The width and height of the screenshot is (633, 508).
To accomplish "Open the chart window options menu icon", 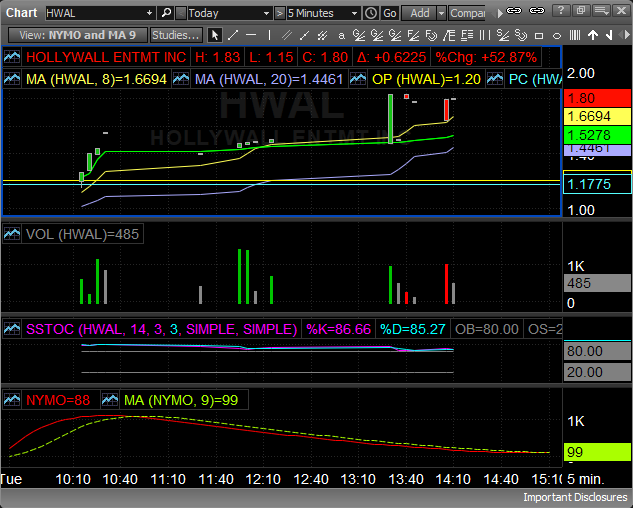I will point(601,11).
